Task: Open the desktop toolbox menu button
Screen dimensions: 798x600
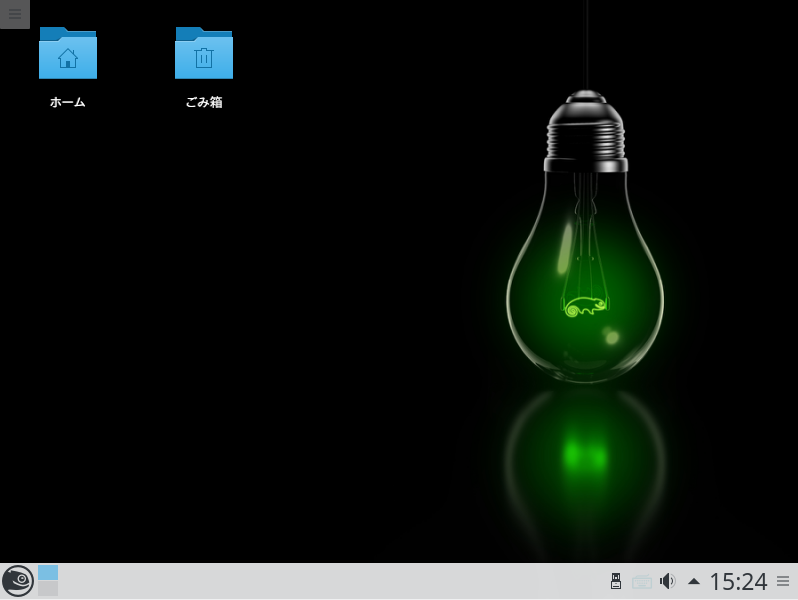Action: pos(15,14)
